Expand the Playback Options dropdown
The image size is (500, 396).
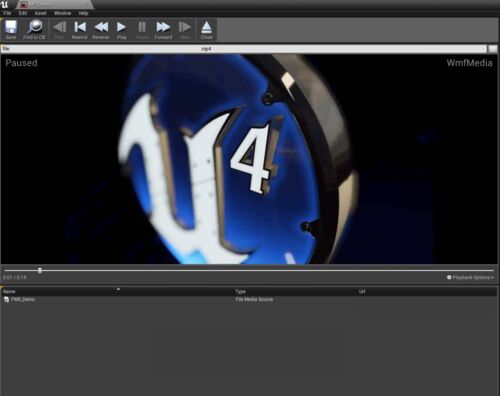tap(470, 277)
